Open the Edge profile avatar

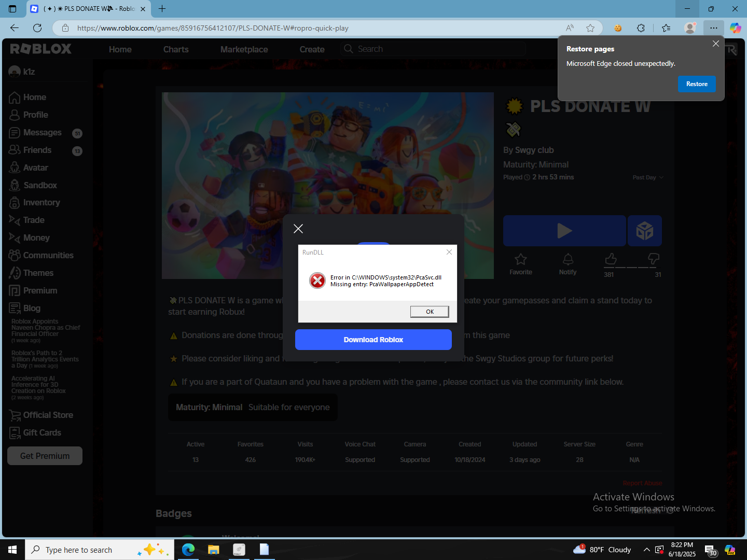pos(690,28)
